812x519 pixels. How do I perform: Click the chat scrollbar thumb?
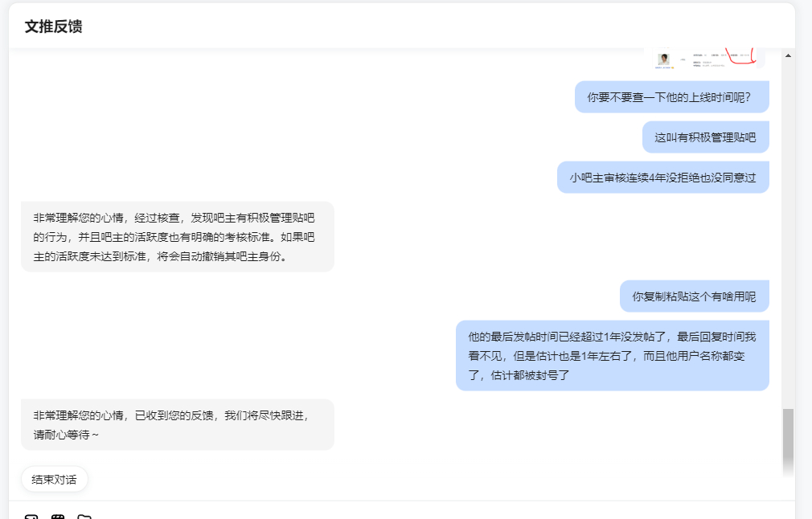click(788, 439)
